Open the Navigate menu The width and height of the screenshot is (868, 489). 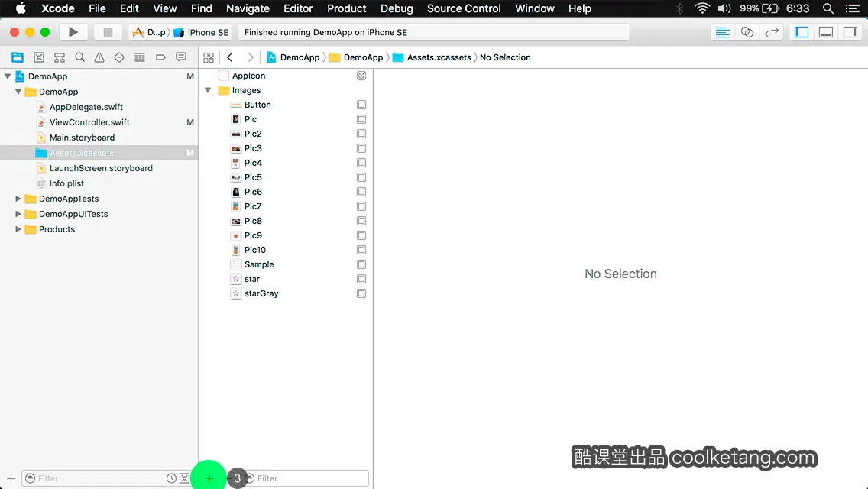[248, 8]
